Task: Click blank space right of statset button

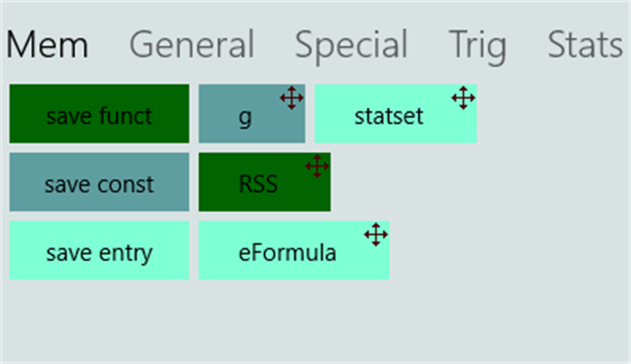Action: (553, 115)
